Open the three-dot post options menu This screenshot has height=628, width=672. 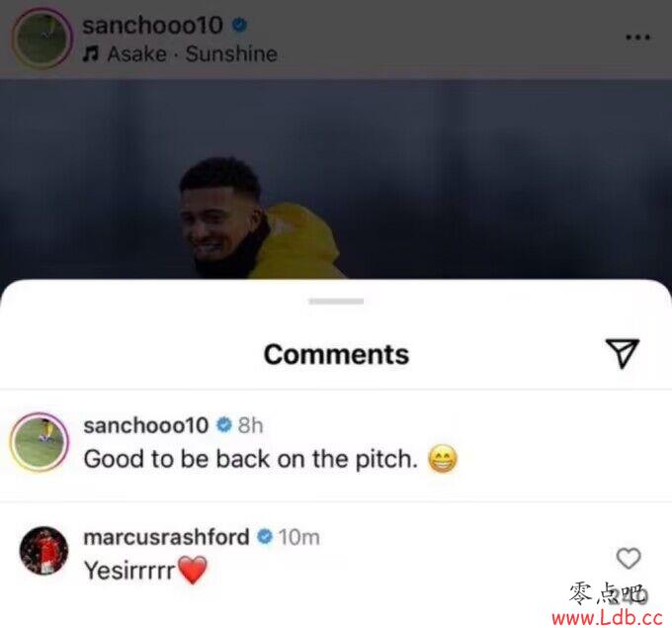(x=637, y=38)
